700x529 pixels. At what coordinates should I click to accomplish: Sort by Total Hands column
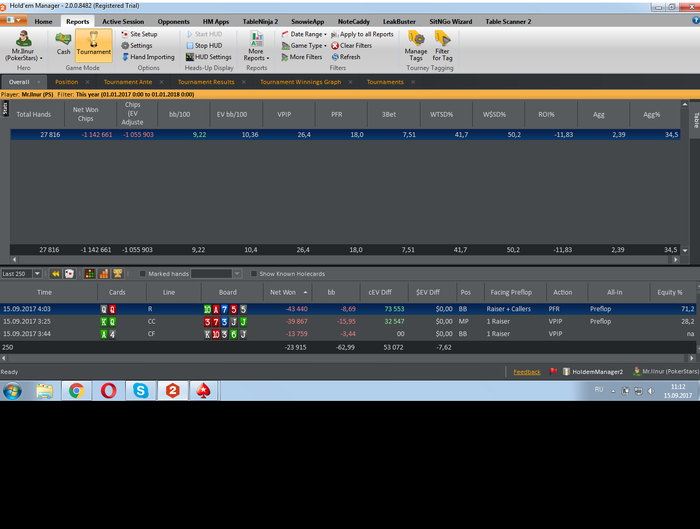(33, 114)
